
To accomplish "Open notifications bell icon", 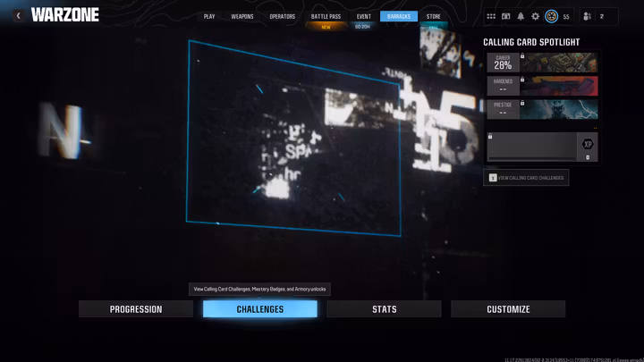I will pos(521,16).
